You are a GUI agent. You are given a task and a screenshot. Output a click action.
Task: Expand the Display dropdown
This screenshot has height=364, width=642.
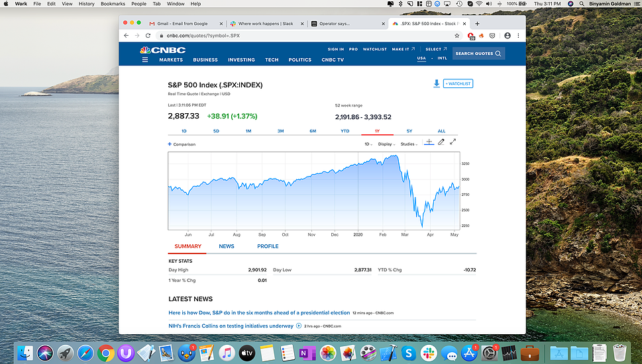tap(386, 144)
